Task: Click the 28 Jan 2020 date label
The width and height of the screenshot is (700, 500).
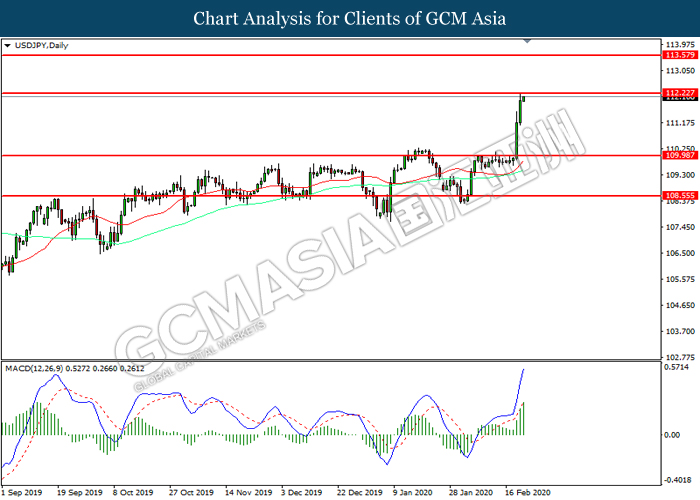Action: (x=471, y=492)
